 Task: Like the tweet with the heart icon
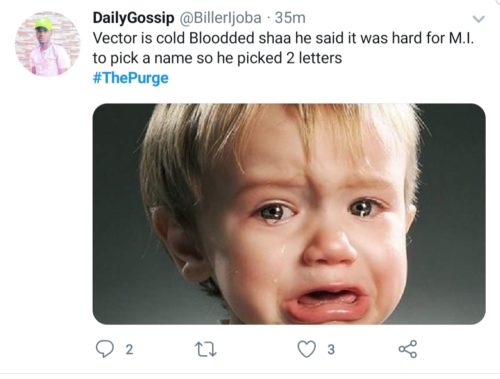click(x=306, y=349)
